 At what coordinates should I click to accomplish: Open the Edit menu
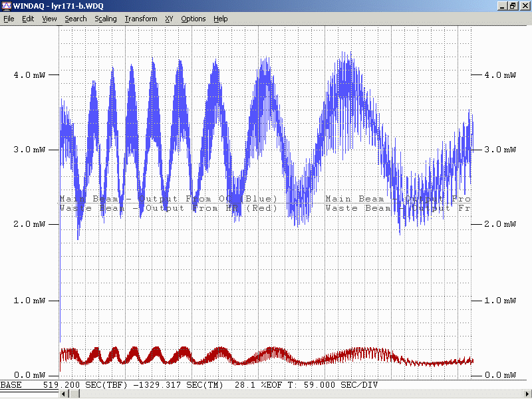pyautogui.click(x=28, y=19)
